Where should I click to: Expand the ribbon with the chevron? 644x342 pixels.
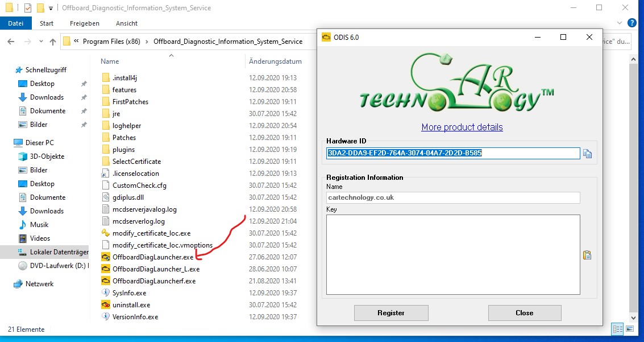tap(620, 23)
